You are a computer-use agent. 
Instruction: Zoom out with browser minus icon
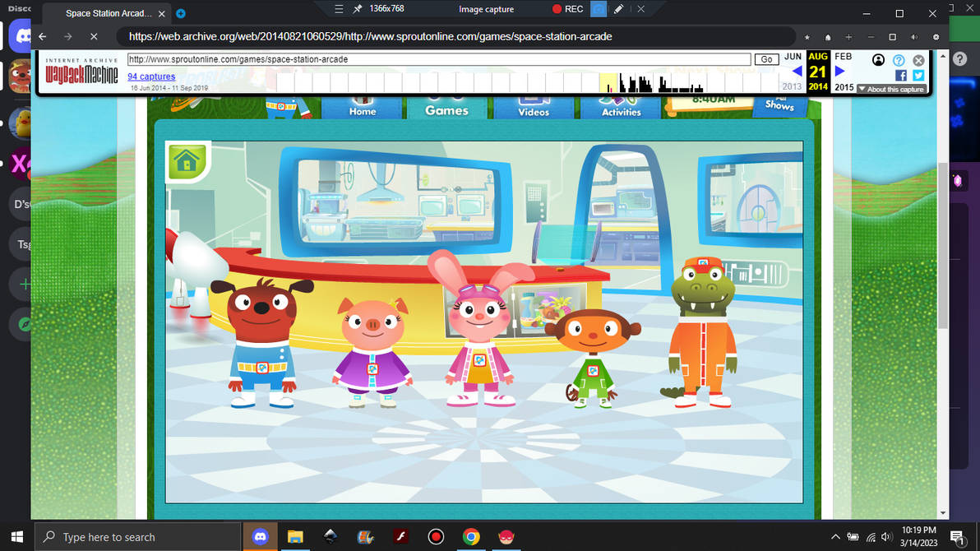(x=871, y=37)
